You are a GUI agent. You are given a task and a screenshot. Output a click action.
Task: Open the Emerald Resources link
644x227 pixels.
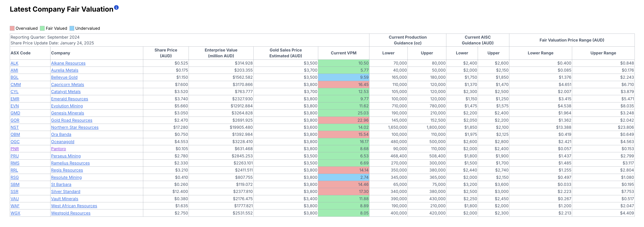click(x=70, y=99)
